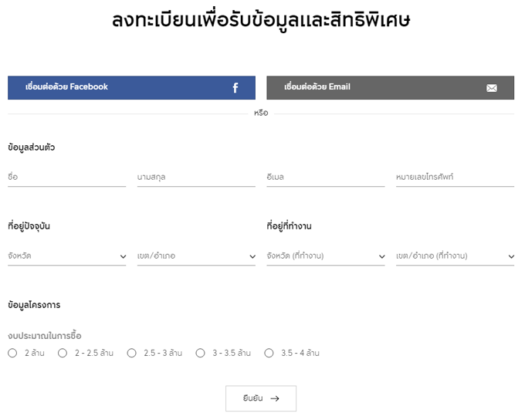Click the นามสกุล surname input field
The height and width of the screenshot is (420, 525).
(196, 177)
